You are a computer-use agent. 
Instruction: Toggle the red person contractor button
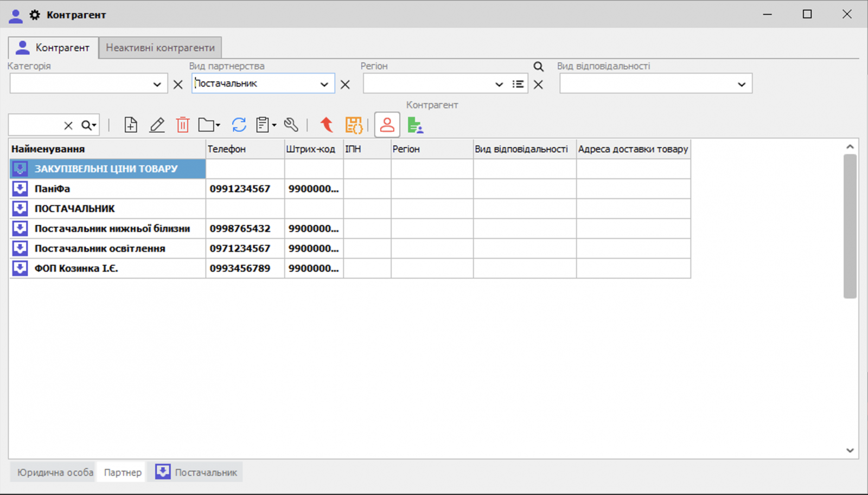387,125
